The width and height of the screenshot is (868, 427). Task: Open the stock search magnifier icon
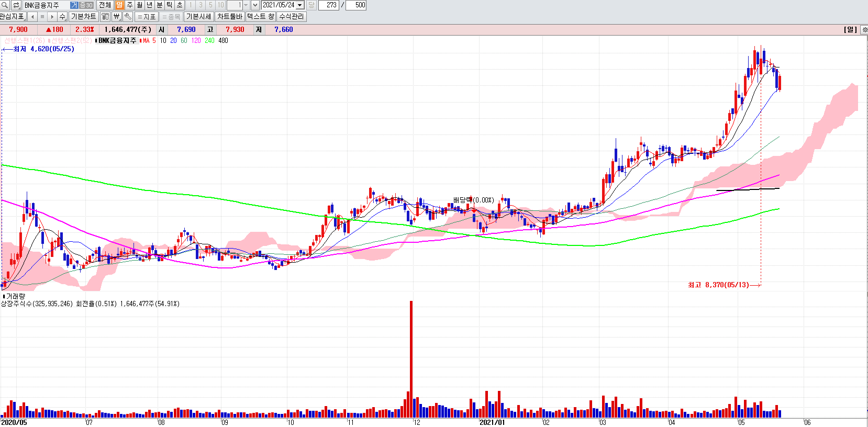pos(5,5)
